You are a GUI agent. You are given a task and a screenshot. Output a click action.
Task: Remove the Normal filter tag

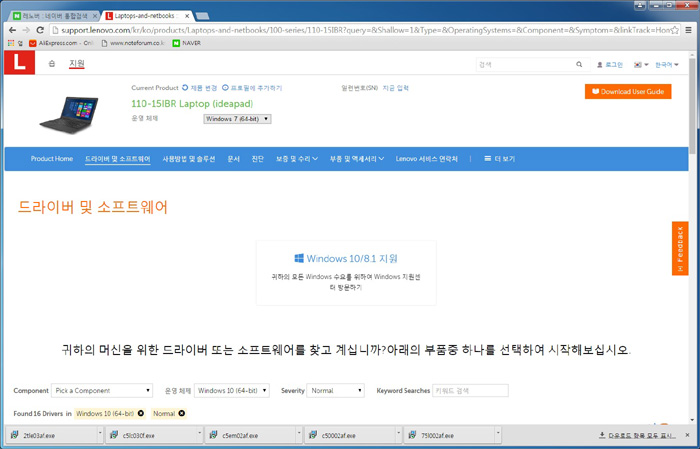(x=182, y=413)
